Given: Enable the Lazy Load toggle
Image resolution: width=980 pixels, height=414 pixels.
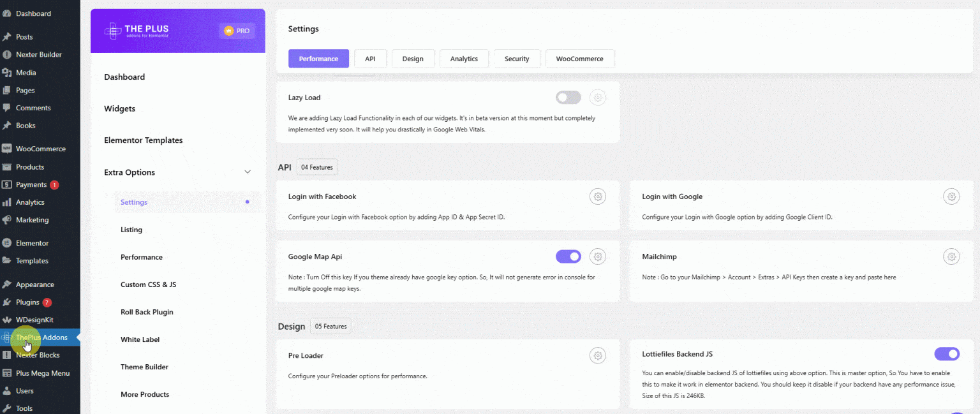Looking at the screenshot, I should click(568, 97).
